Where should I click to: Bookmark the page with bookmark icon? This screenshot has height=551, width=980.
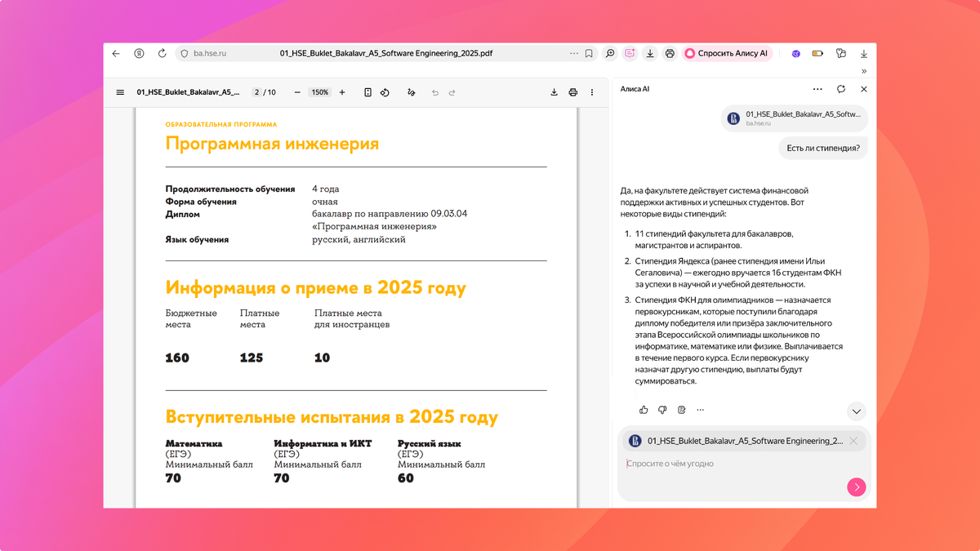589,54
